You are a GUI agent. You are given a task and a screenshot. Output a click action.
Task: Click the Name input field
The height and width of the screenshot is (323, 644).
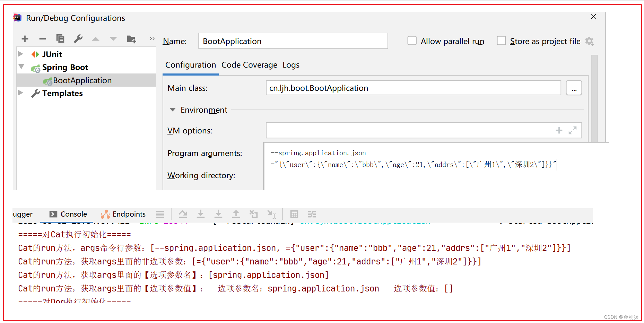[x=293, y=41]
